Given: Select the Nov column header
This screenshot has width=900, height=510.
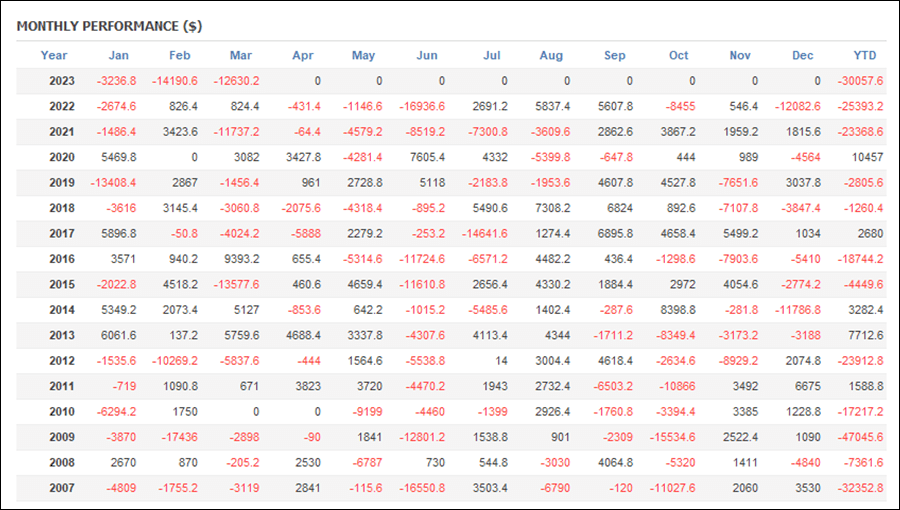Looking at the screenshot, I should pyautogui.click(x=740, y=56).
